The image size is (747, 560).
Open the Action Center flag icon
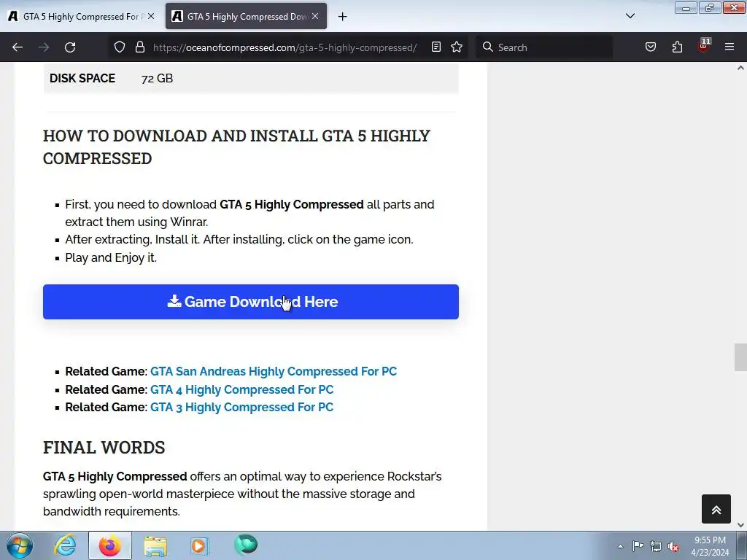[638, 545]
